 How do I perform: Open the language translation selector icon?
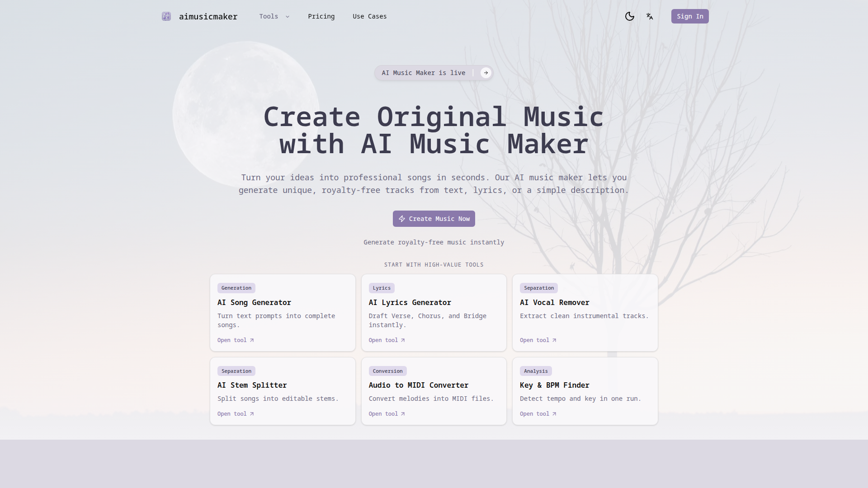(650, 16)
